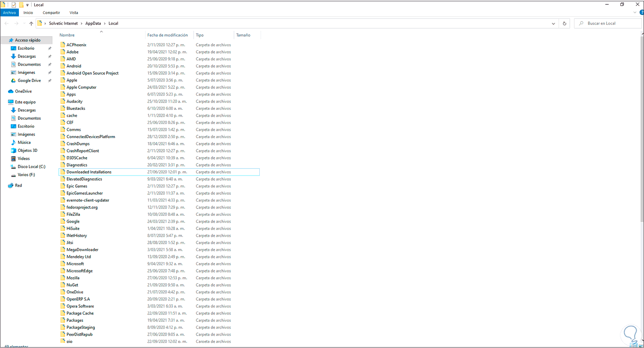Open the Videos icon in sidebar

13,158
